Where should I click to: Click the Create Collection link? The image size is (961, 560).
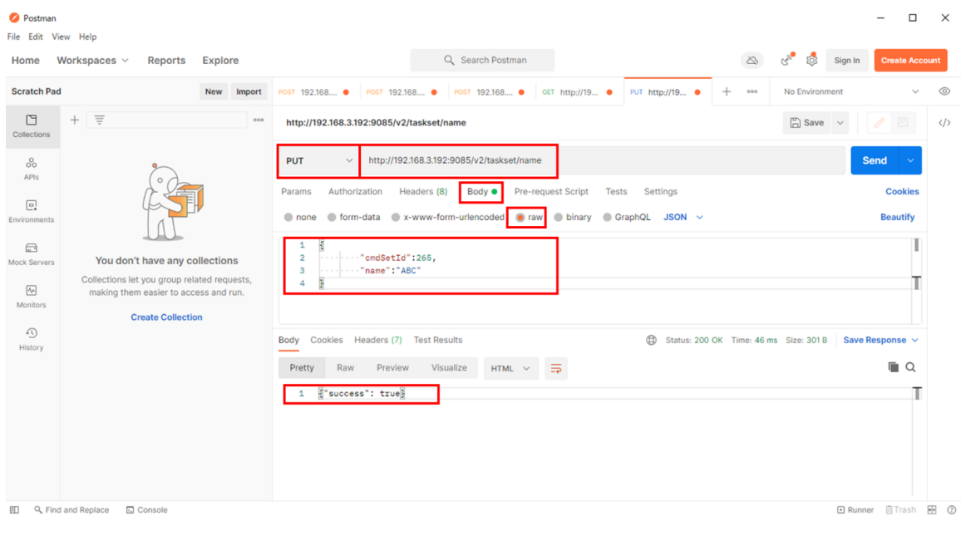point(166,317)
